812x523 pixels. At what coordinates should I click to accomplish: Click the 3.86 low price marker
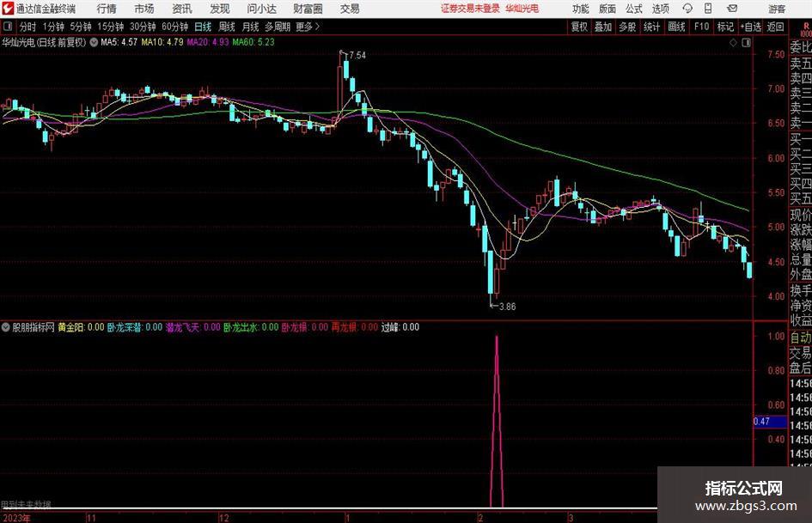(x=507, y=306)
